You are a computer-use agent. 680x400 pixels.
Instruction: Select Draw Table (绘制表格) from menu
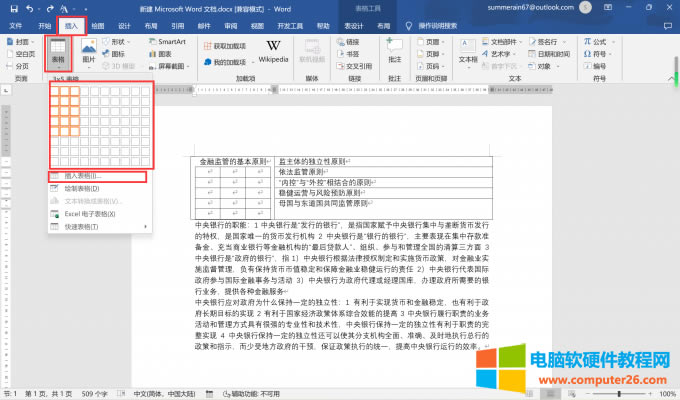pyautogui.click(x=82, y=188)
